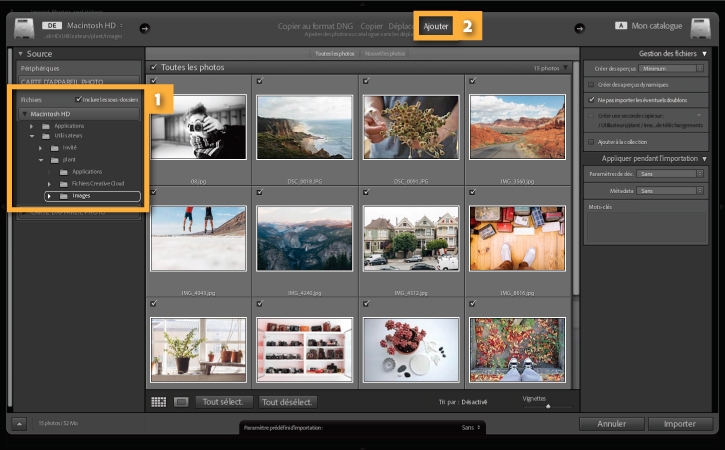The image size is (725, 450).
Task: Adjust the Vignettes thumbnail size slider
Action: [x=548, y=407]
